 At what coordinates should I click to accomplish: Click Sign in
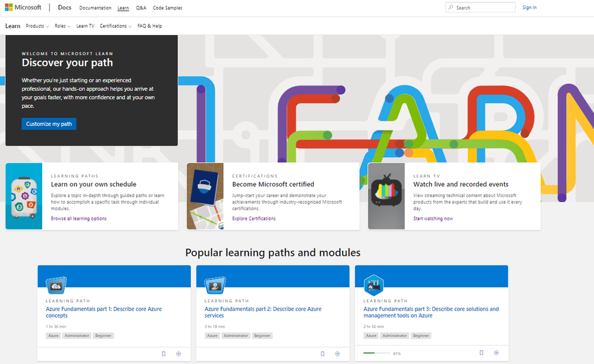(x=529, y=8)
